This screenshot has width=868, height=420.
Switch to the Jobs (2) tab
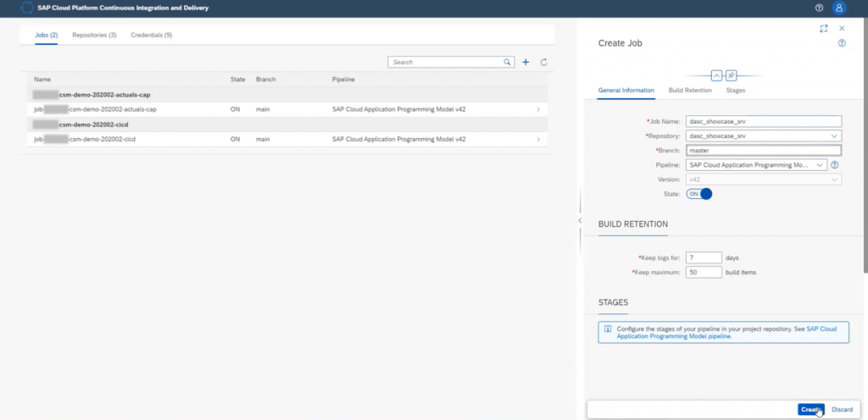click(x=47, y=35)
